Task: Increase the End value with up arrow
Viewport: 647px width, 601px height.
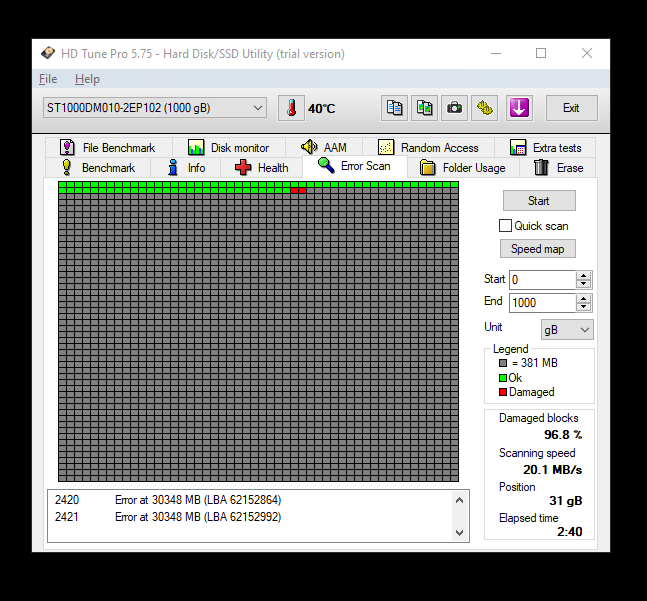Action: [x=583, y=299]
